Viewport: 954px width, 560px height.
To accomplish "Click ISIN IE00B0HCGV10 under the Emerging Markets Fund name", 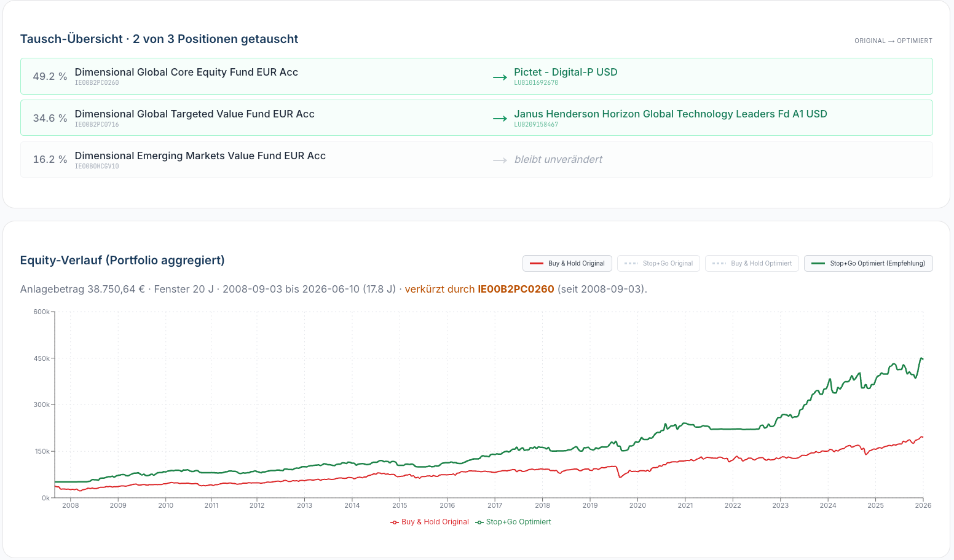I will [97, 166].
